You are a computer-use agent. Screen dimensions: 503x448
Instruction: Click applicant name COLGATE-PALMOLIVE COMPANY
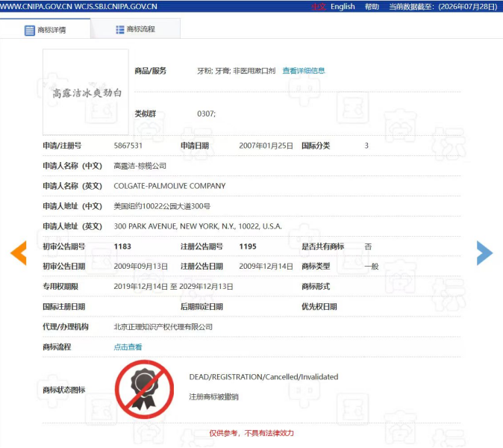pyautogui.click(x=169, y=186)
